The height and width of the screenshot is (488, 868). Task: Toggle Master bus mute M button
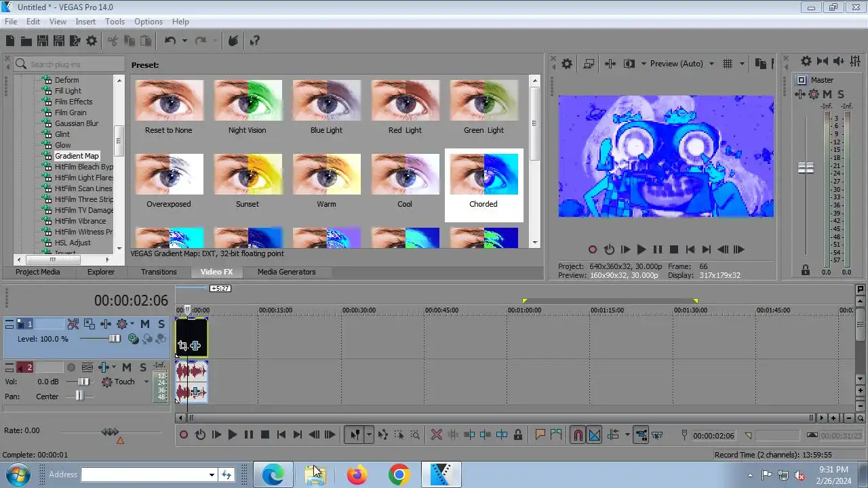point(827,94)
